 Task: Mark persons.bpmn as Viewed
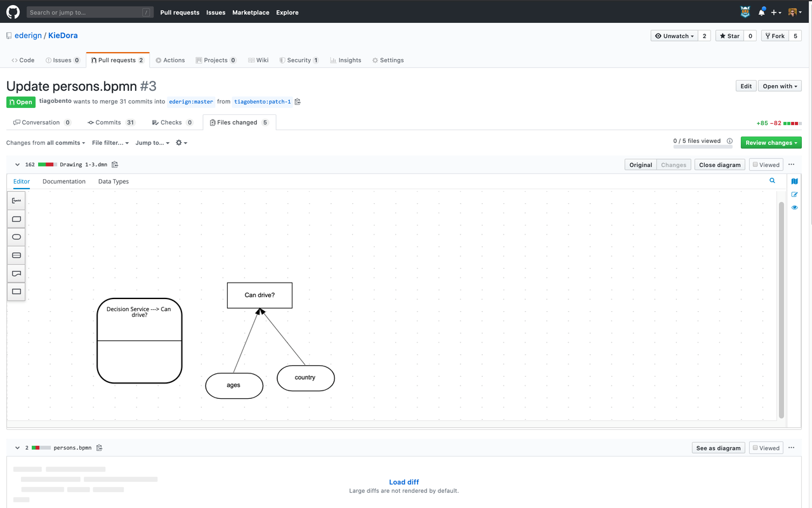(x=766, y=448)
